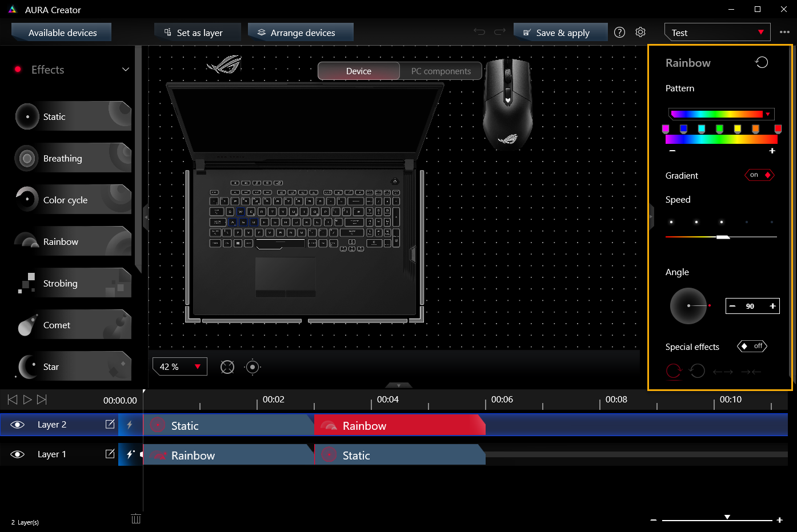Edit Layer 1 name pencil icon
Image resolution: width=797 pixels, height=532 pixels.
pyautogui.click(x=110, y=454)
